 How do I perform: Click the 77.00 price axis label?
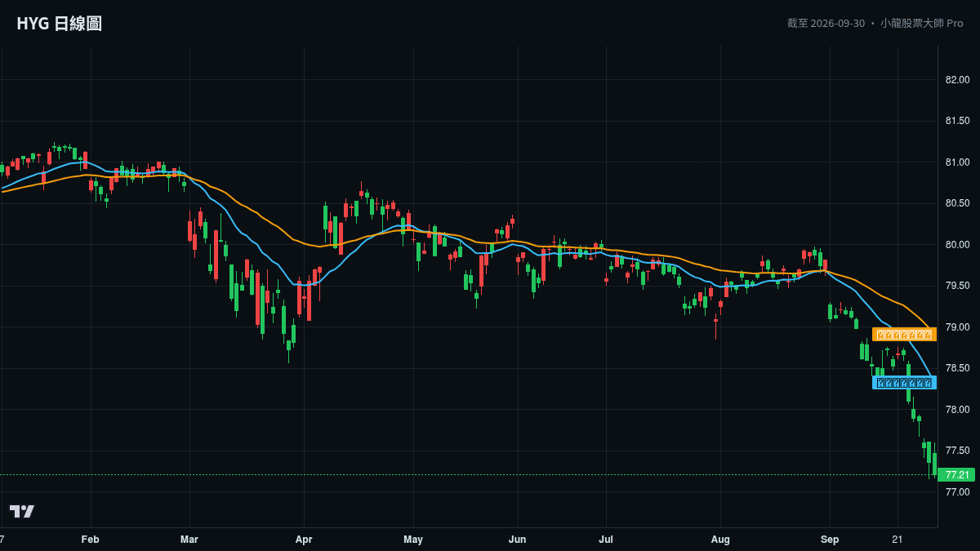[x=957, y=492]
